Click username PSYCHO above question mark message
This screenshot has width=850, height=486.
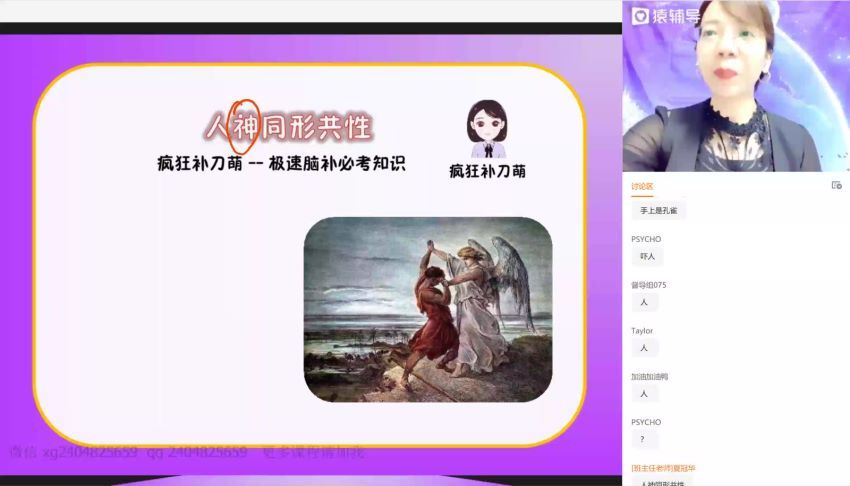coord(646,422)
